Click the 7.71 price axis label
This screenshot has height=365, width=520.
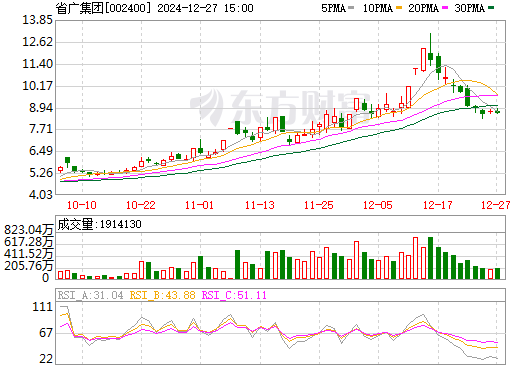click(x=41, y=129)
